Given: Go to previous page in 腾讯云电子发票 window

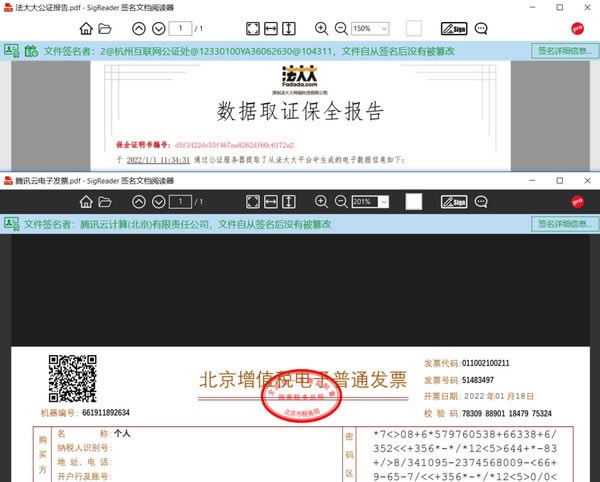Looking at the screenshot, I should 139,202.
